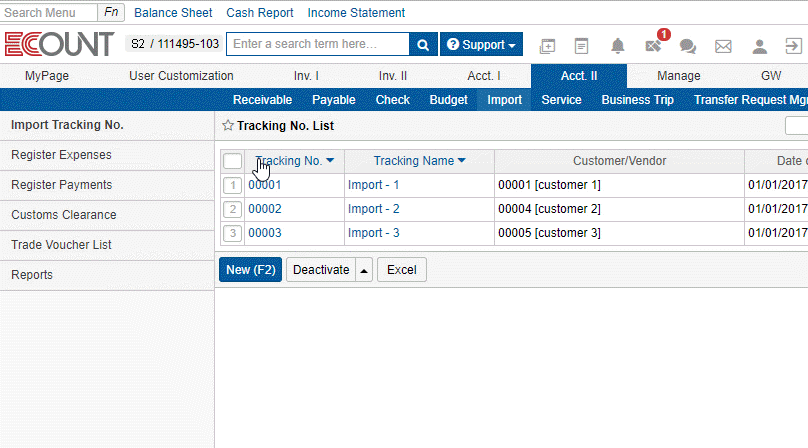Star the Tracking No. List as favorite
Image resolution: width=808 pixels, height=448 pixels.
[228, 125]
